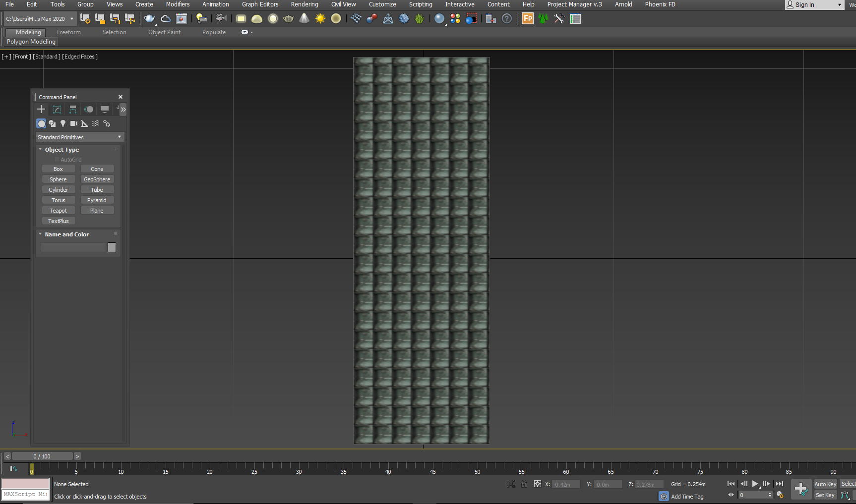Open the Standard Primitives dropdown
This screenshot has height=504, width=856.
click(79, 137)
